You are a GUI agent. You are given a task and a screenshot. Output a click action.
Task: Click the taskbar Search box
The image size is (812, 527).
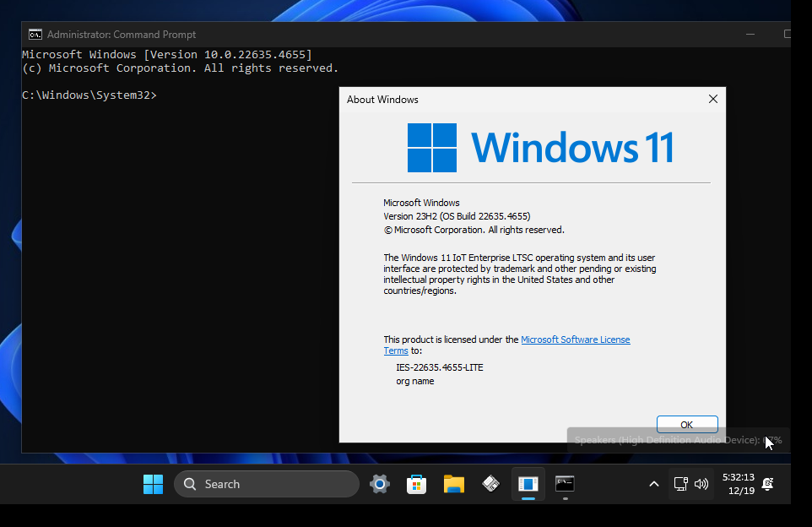(267, 484)
